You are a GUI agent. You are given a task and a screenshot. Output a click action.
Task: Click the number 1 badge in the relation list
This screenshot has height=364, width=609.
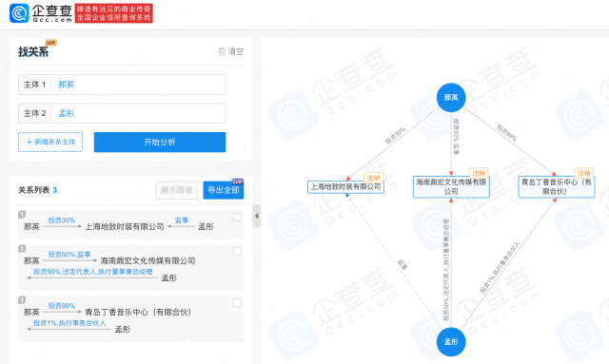click(22, 214)
